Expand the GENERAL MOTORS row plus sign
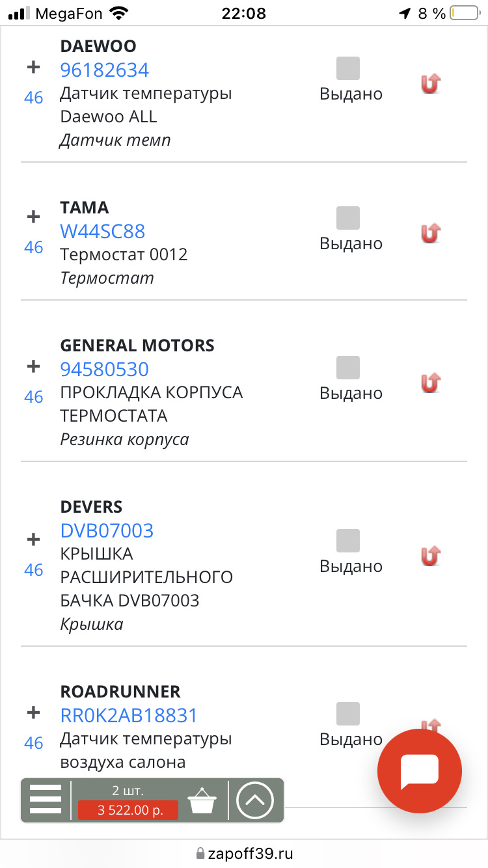 [33, 366]
